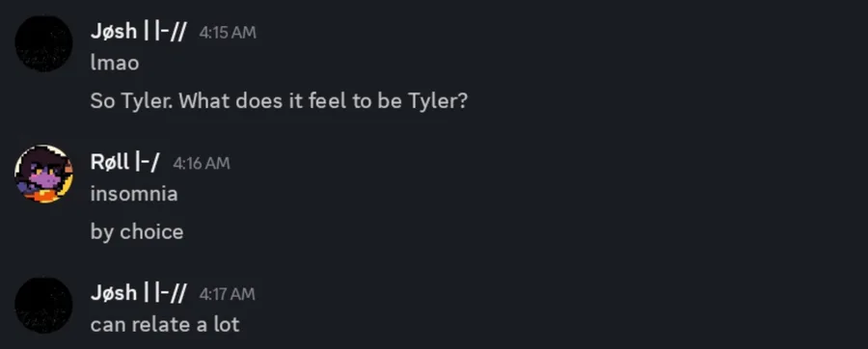Image resolution: width=868 pixels, height=349 pixels.
Task: Select the 'by choice' message
Action: click(x=137, y=231)
